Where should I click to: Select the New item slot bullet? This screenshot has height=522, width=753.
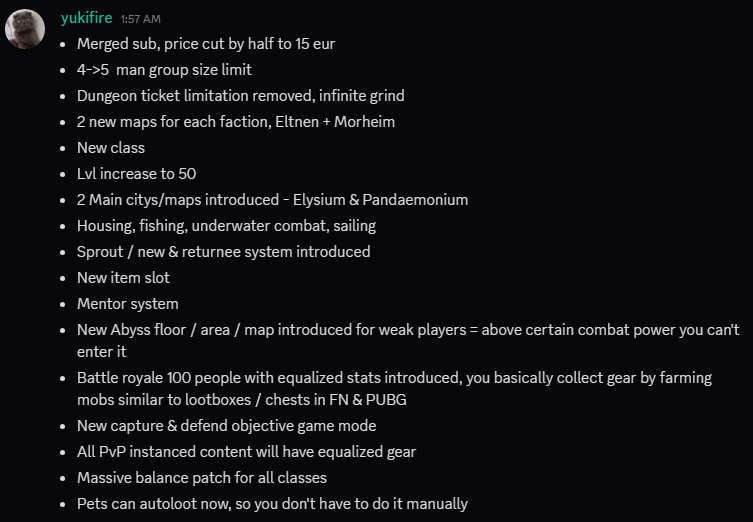pyautogui.click(x=123, y=278)
